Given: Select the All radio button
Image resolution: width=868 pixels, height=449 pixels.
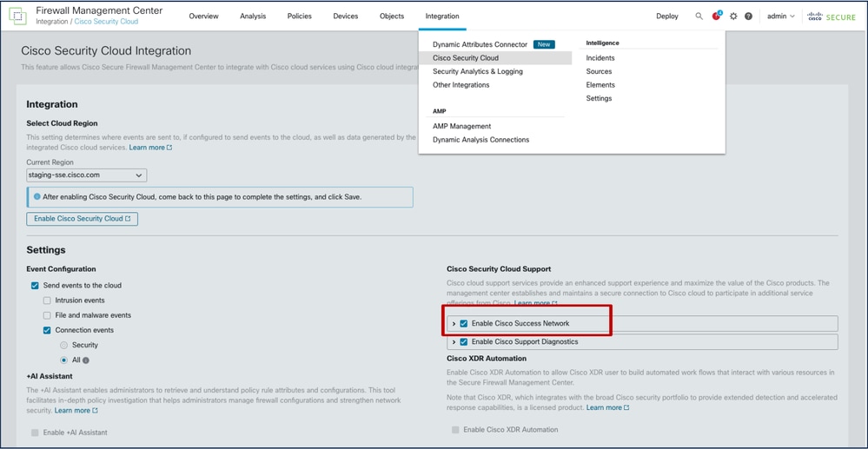Looking at the screenshot, I should click(63, 360).
